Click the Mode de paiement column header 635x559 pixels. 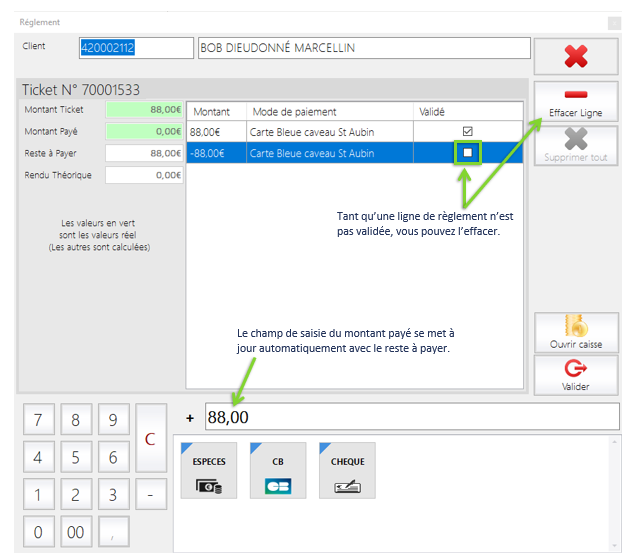[x=330, y=112]
